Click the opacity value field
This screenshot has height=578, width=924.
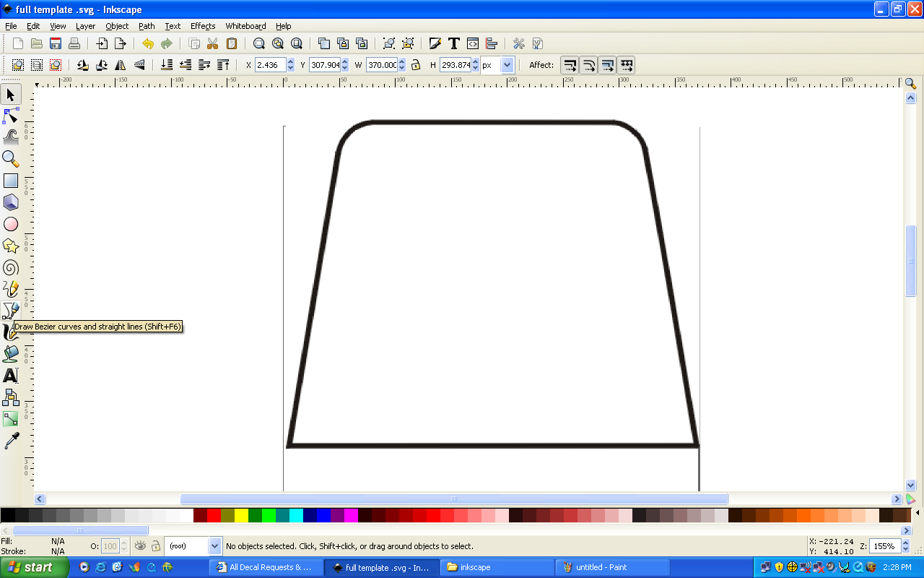(110, 545)
